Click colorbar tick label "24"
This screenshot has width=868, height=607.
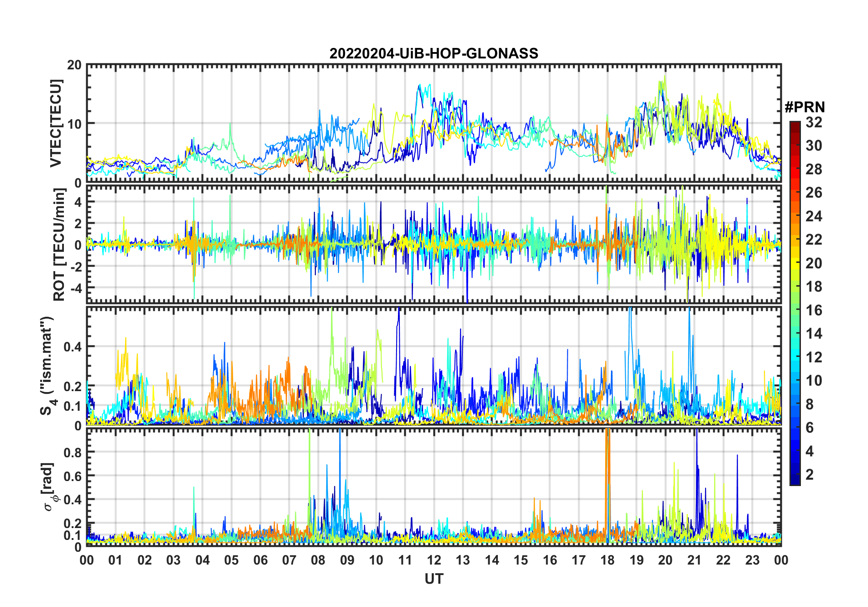[814, 216]
